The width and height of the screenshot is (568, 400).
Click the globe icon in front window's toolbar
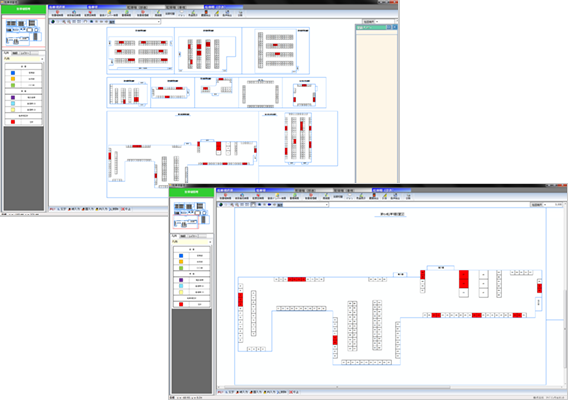(x=221, y=205)
